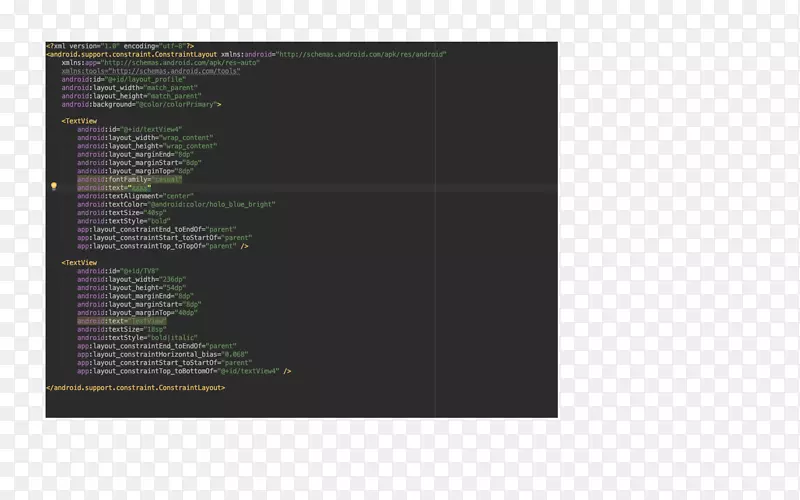Click the first TextView opening tag
Image resolution: width=800 pixels, height=500 pixels.
point(80,121)
